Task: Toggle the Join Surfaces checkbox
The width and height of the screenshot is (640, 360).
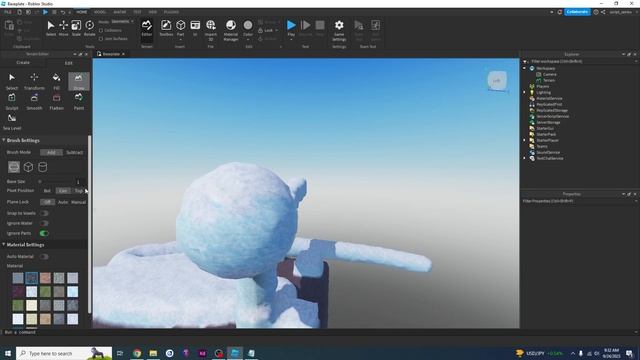Action: click(101, 39)
